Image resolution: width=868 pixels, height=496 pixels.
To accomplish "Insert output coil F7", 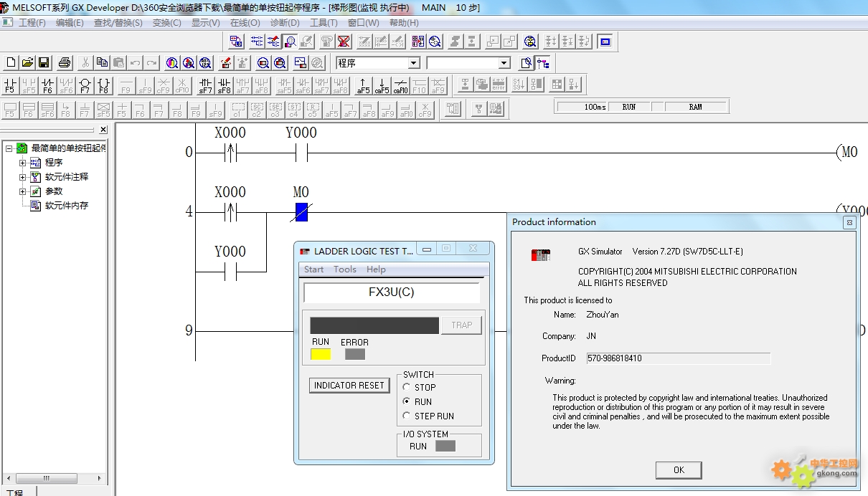I will click(85, 85).
